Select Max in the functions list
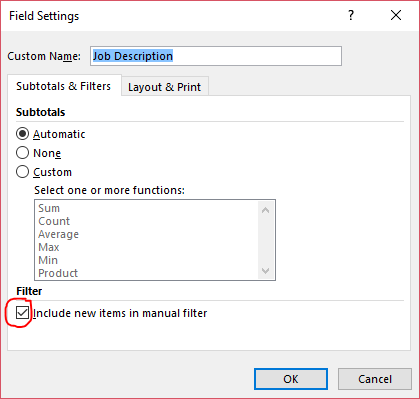 tap(147, 247)
